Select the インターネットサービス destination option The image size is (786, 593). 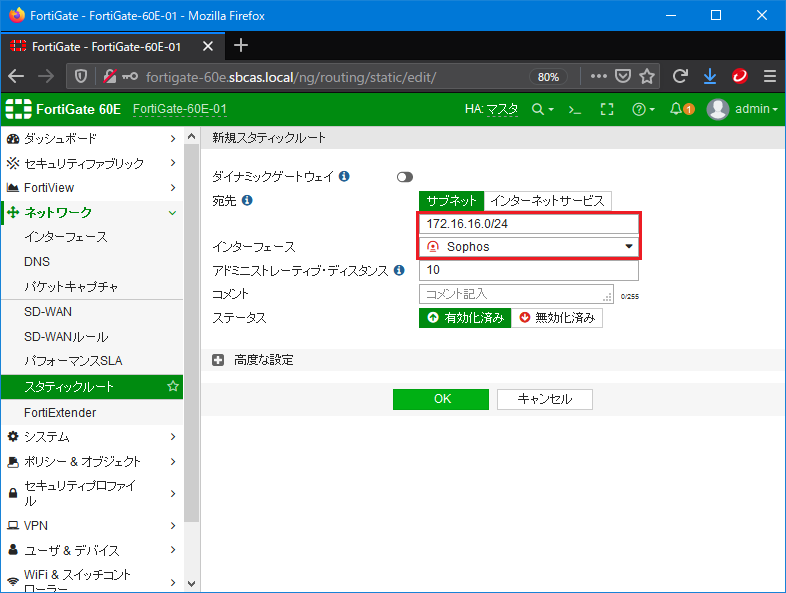point(547,201)
